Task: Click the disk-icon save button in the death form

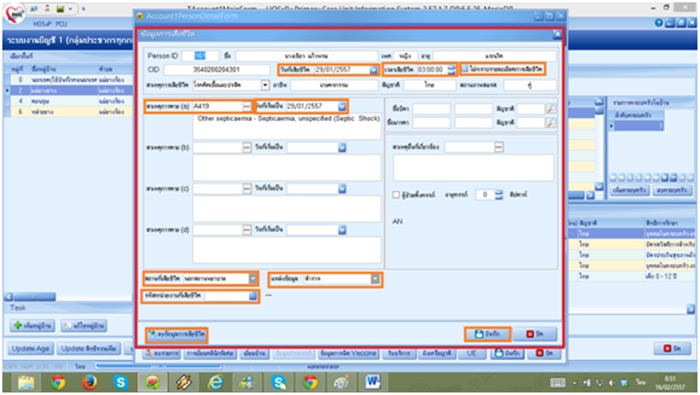Action: pyautogui.click(x=487, y=334)
